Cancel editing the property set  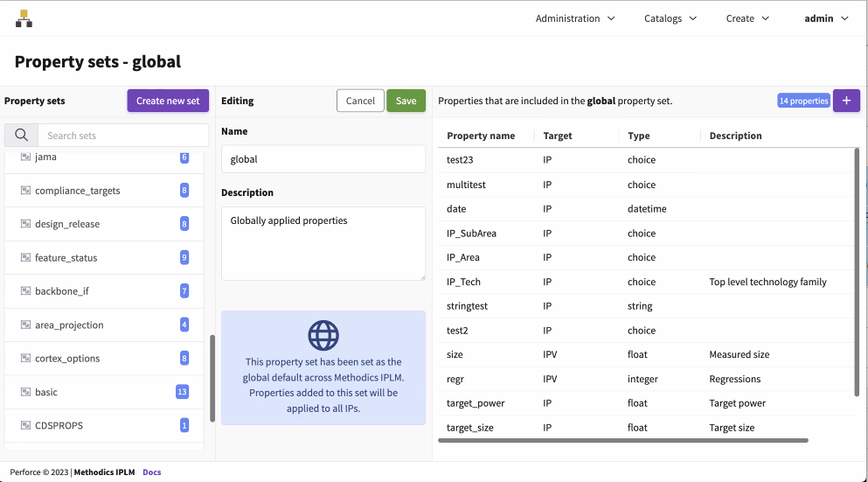coord(360,101)
